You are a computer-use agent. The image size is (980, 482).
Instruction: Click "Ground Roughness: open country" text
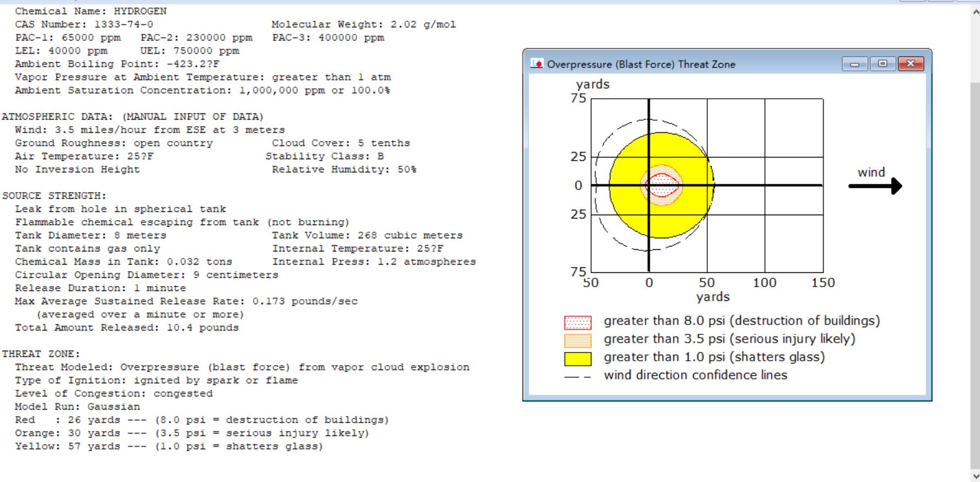click(x=114, y=143)
